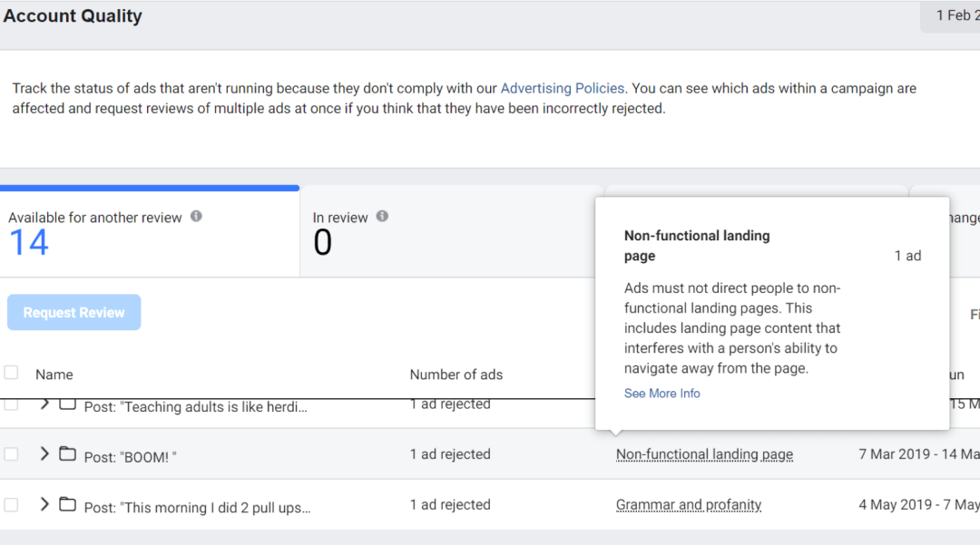Image resolution: width=980 pixels, height=545 pixels.
Task: Open See More Info link in tooltip
Action: tap(661, 394)
